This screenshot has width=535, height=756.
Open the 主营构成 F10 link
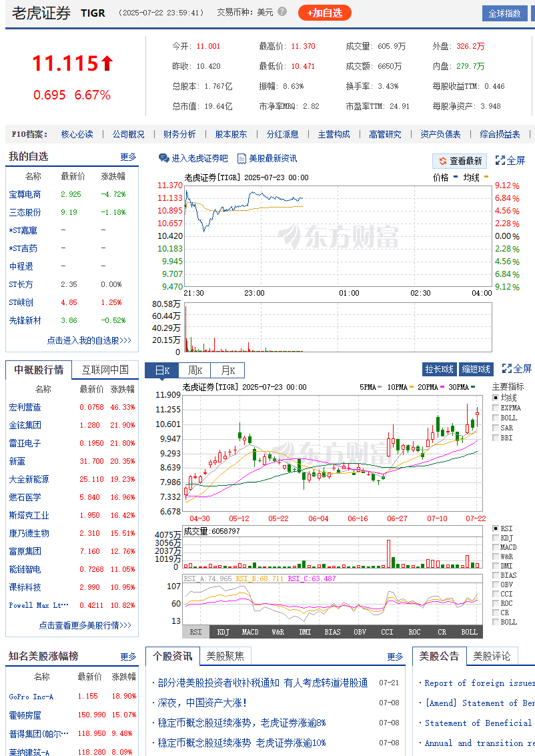[x=334, y=135]
